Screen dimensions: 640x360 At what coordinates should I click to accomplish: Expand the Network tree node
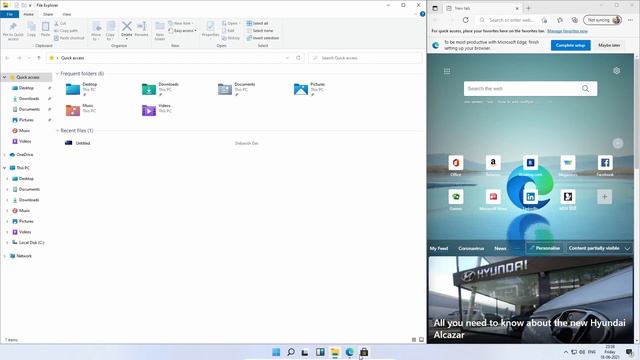4,256
